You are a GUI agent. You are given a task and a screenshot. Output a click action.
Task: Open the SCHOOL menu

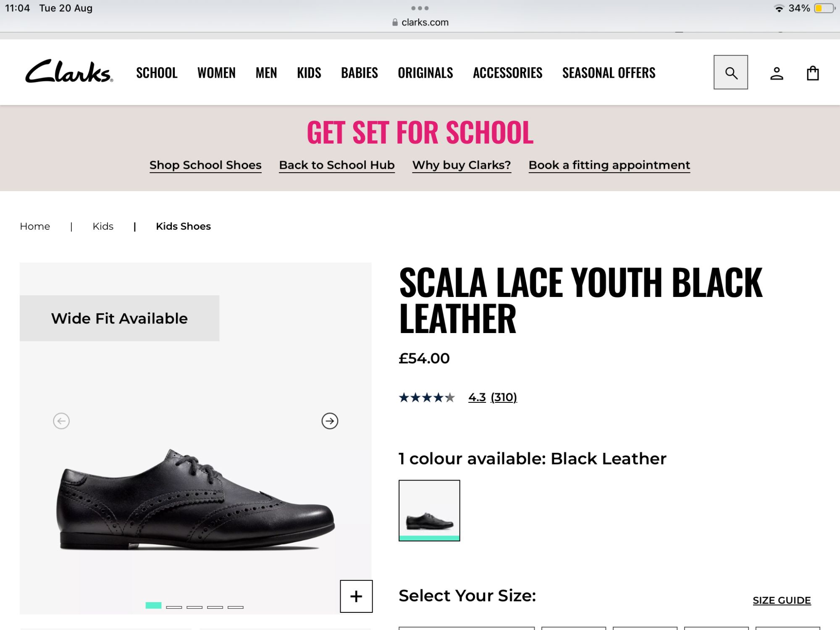tap(157, 73)
